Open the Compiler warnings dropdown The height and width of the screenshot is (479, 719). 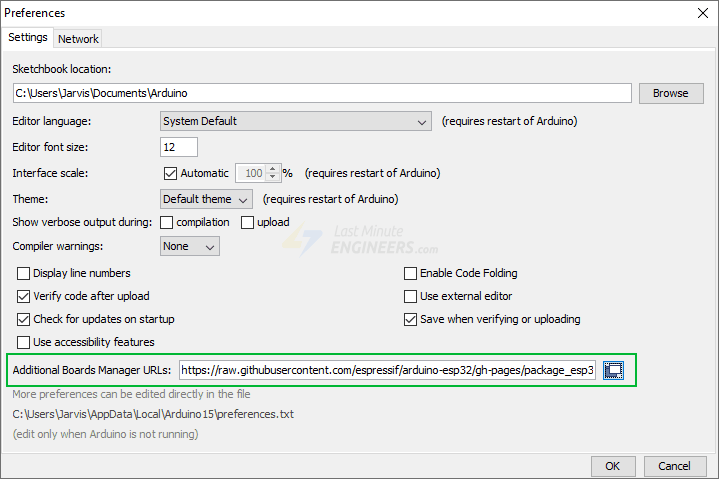tap(190, 246)
